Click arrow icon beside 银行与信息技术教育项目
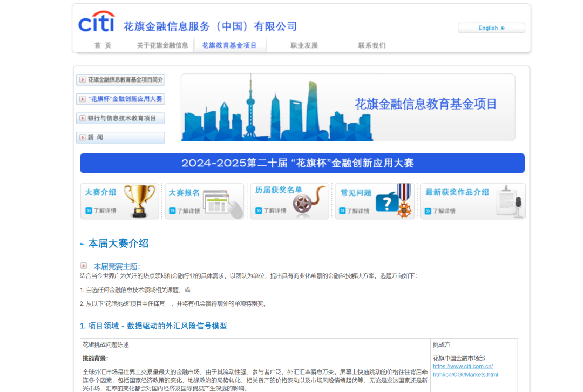This screenshot has height=392, width=583. coord(83,118)
